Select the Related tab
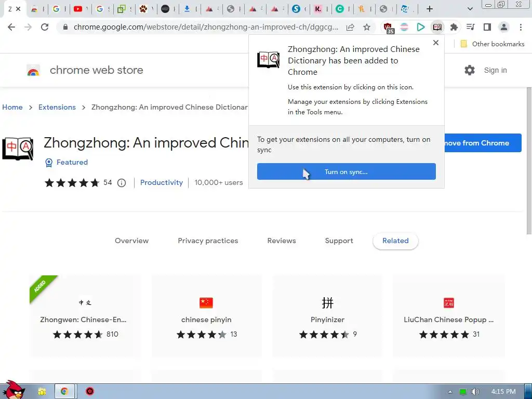Image resolution: width=532 pixels, height=399 pixels. pos(395,241)
